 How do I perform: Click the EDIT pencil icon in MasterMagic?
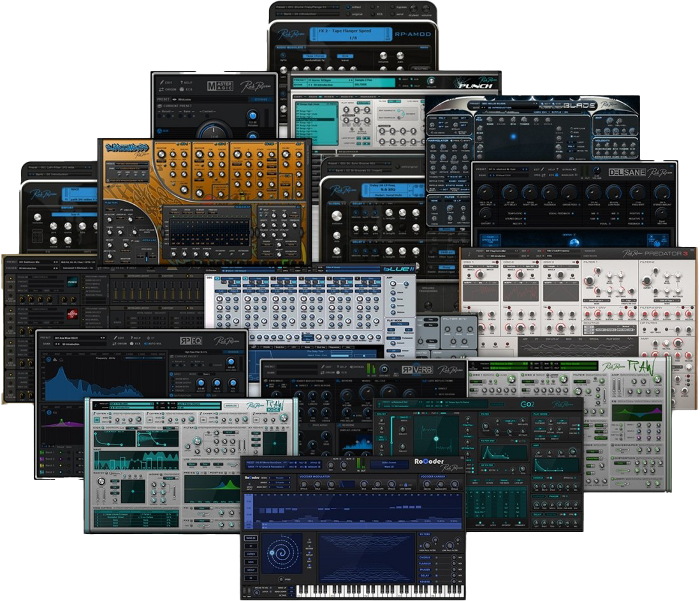click(x=163, y=83)
